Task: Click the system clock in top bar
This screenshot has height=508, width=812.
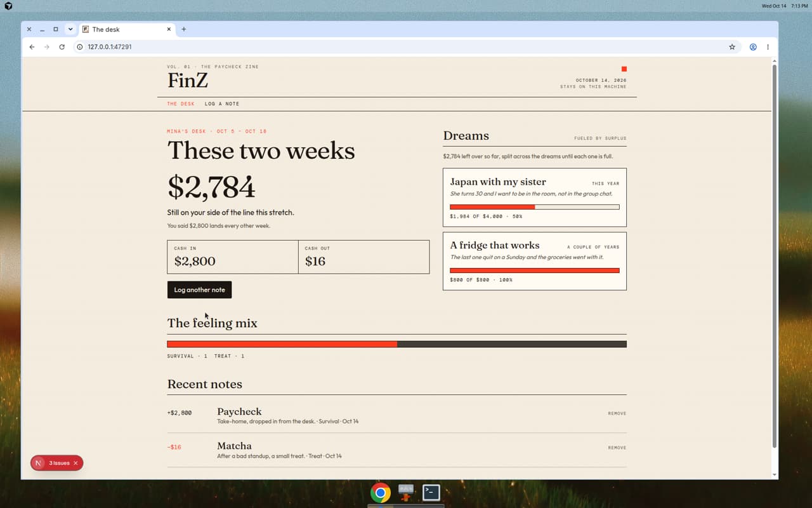Action: click(x=785, y=6)
